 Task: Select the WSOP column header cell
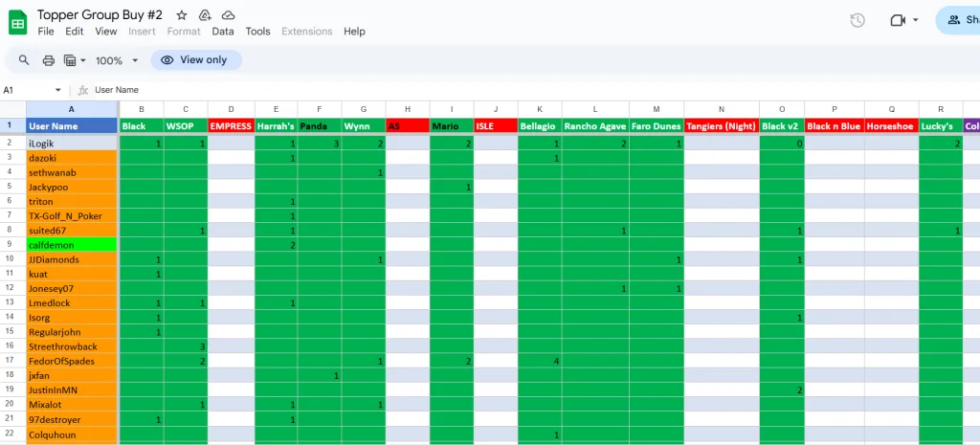tap(186, 126)
